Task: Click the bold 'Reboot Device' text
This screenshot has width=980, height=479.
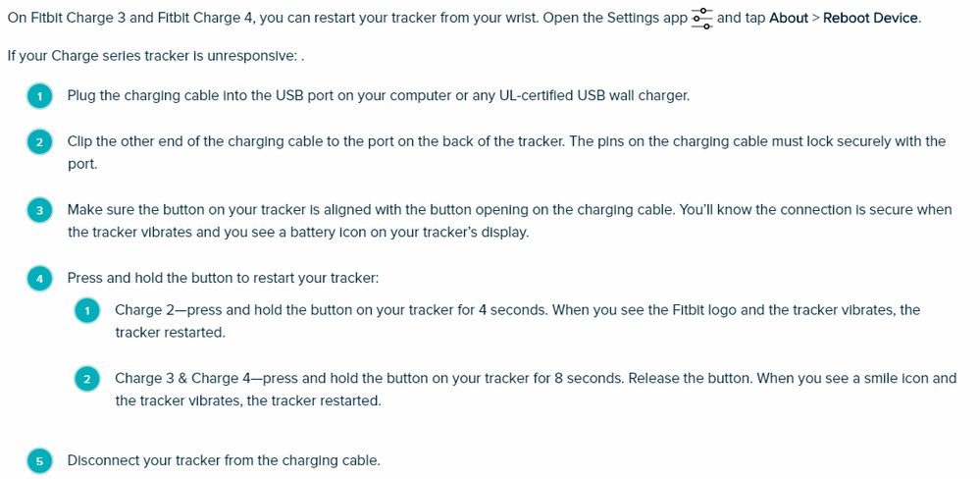Action: pyautogui.click(x=871, y=19)
